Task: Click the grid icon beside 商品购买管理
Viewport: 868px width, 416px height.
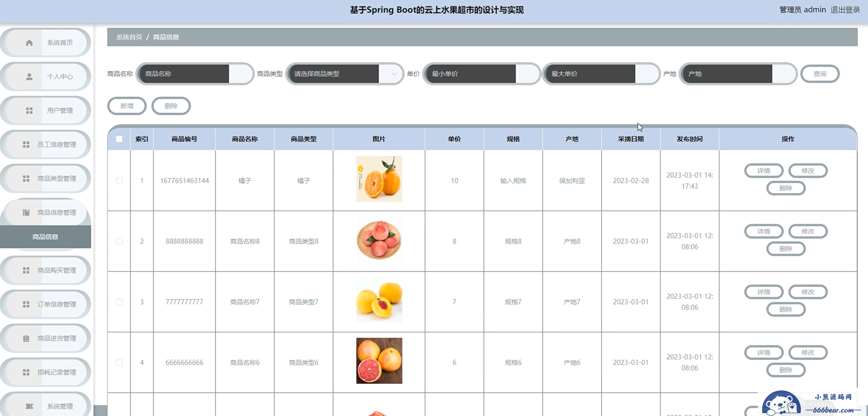Action: (26, 271)
